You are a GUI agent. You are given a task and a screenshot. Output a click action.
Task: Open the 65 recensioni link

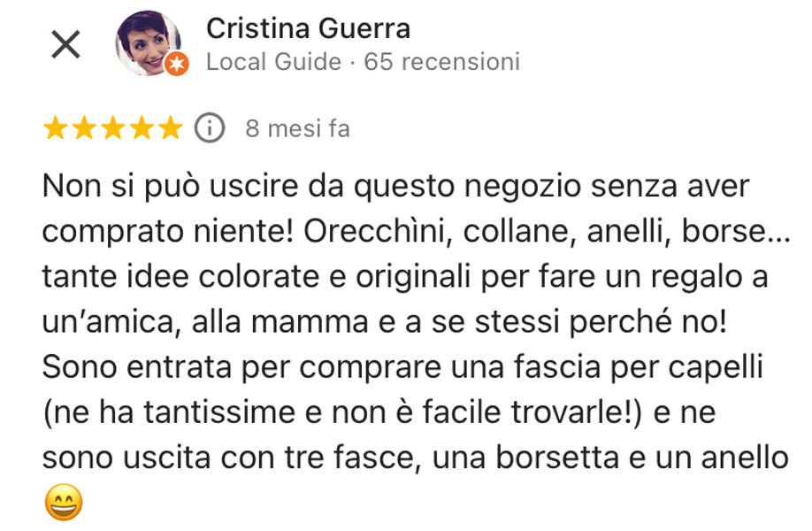442,62
